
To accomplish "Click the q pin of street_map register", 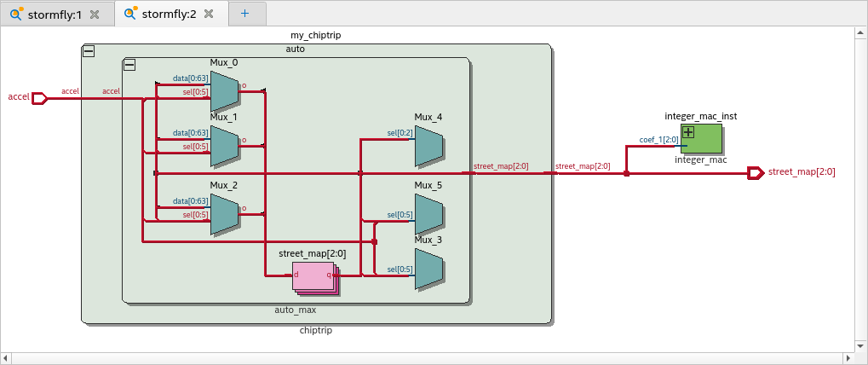I will [x=329, y=275].
